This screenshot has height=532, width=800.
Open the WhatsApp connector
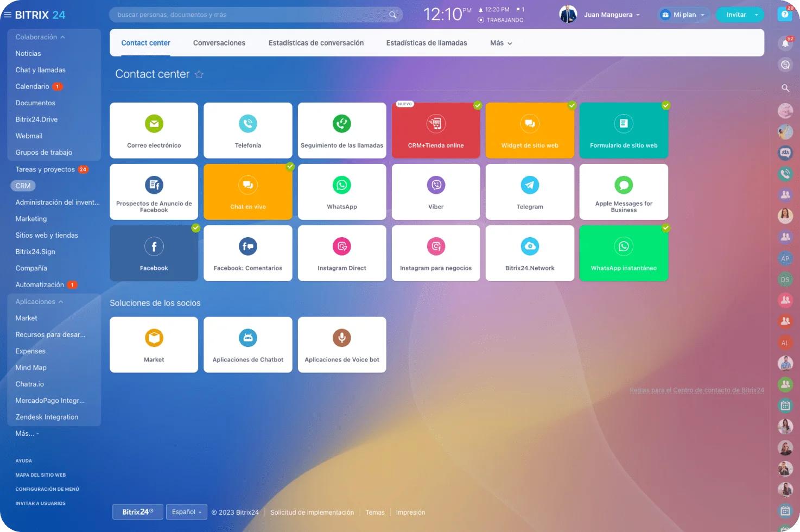(342, 192)
